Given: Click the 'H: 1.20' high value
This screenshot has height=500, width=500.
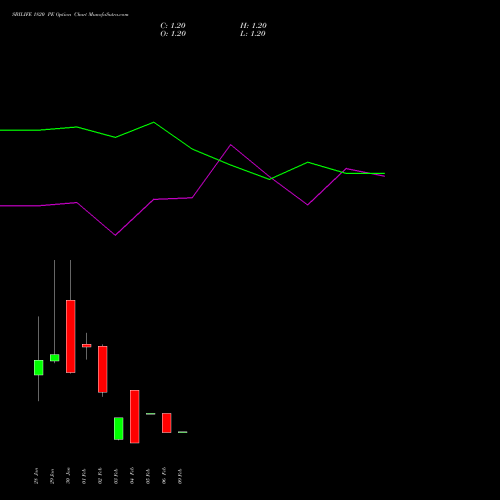Looking at the screenshot, I should [x=253, y=26].
